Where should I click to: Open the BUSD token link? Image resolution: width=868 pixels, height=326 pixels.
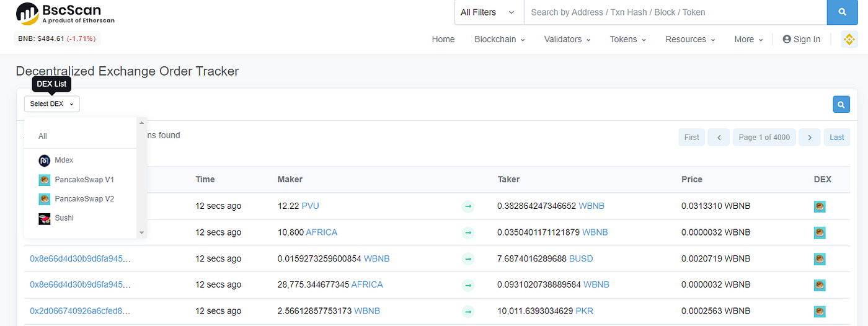[581, 258]
